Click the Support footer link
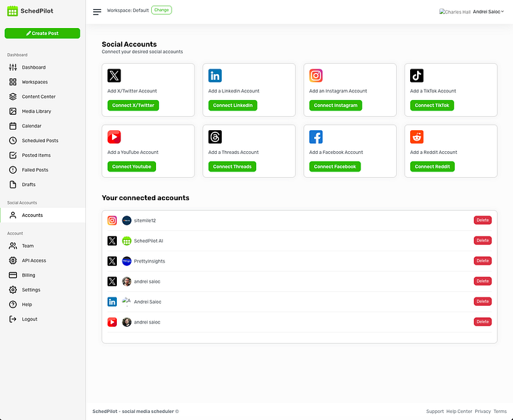This screenshot has height=420, width=513. [x=435, y=412]
